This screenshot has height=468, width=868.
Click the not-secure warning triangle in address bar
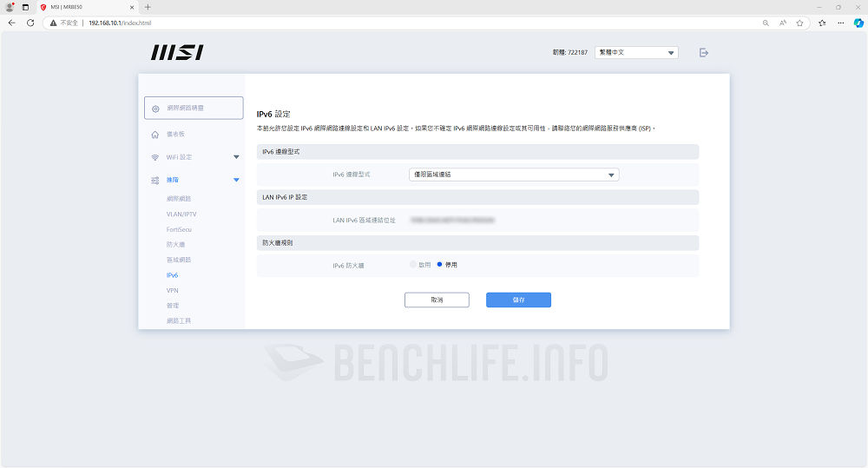(53, 23)
